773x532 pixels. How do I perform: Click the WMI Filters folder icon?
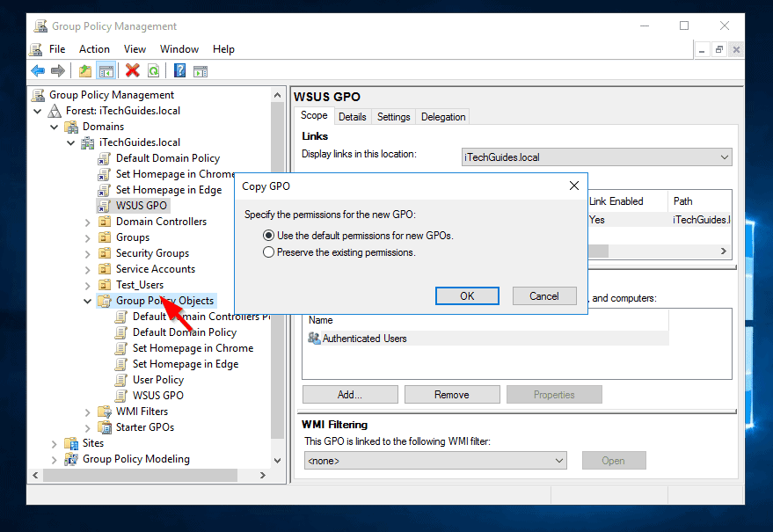105,412
